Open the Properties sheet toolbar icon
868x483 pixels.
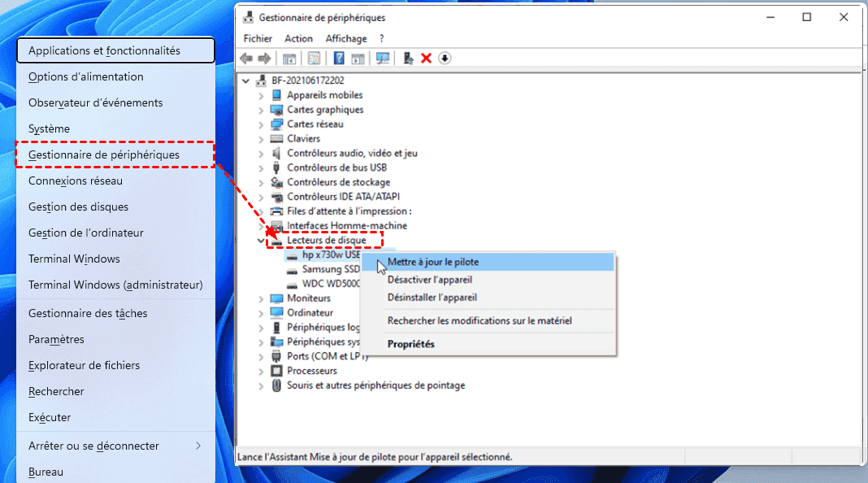tap(314, 59)
